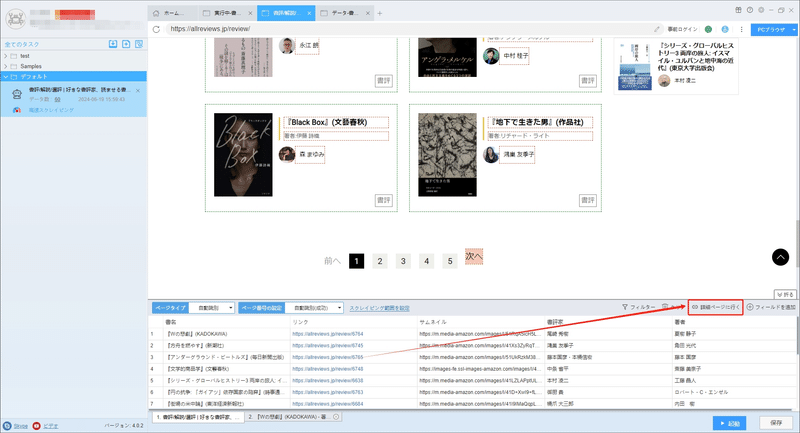800x433 pixels.
Task: Click the circled x on second bottom tab
Action: tap(336, 417)
